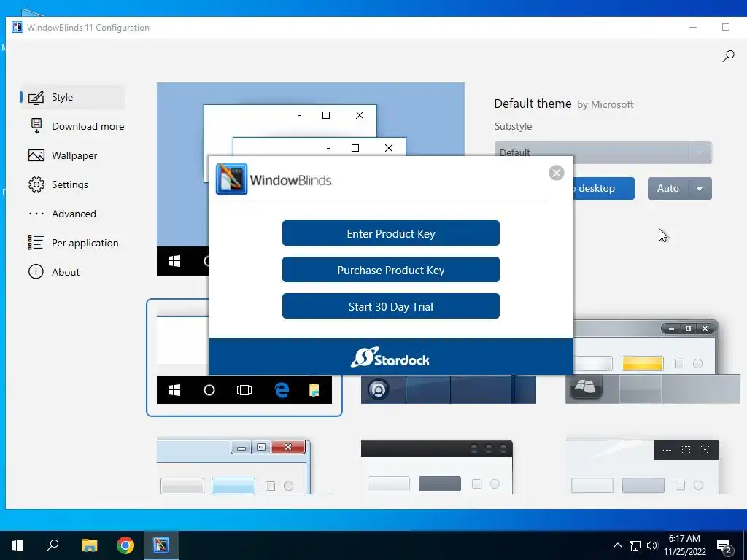Launch Google Chrome from the taskbar
747x560 pixels.
click(x=125, y=545)
